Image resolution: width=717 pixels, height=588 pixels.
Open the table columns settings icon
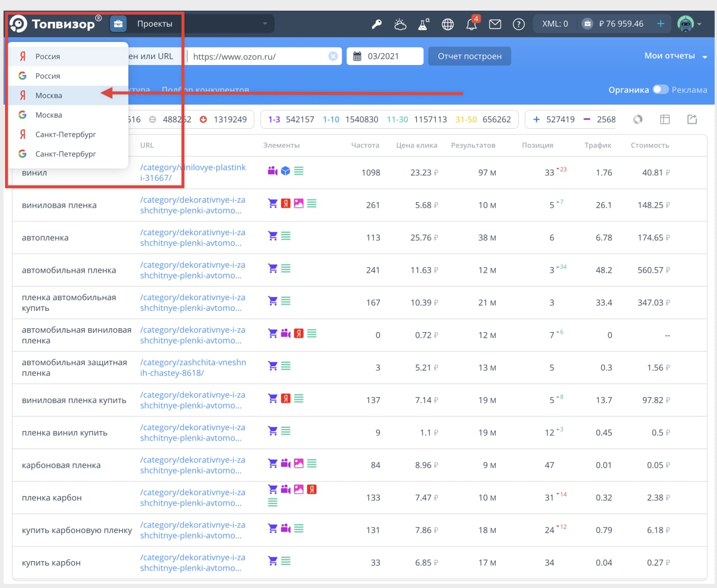665,119
